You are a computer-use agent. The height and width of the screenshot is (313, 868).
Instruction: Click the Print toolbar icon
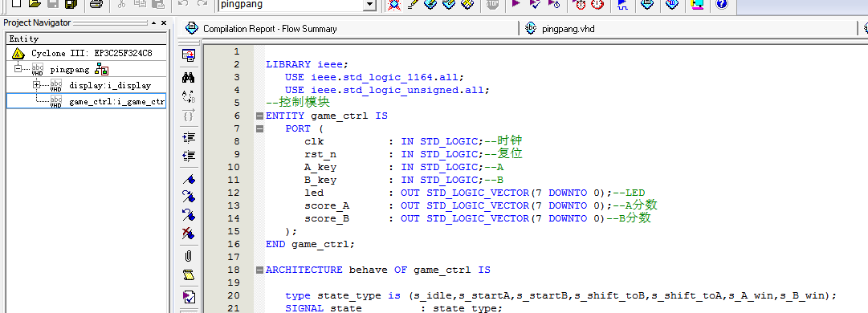tap(96, 5)
